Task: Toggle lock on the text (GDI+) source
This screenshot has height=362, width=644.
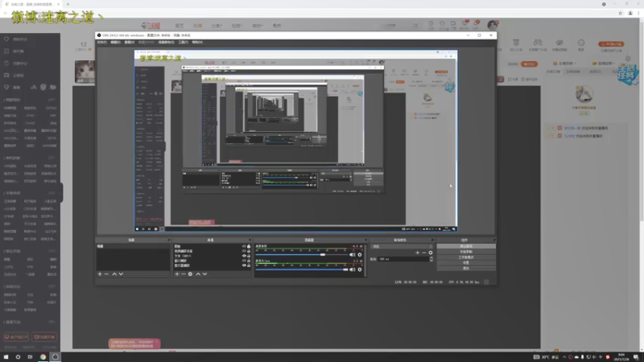Action: 249,256
